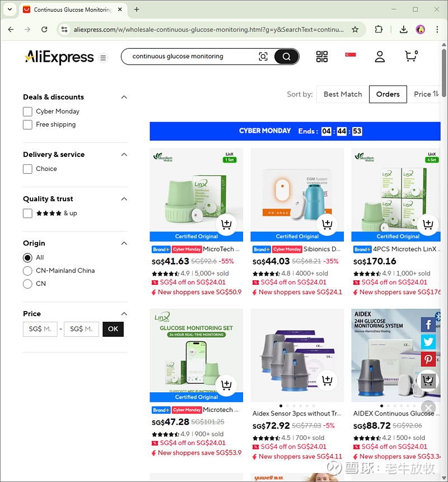The height and width of the screenshot is (482, 448).
Task: Open a new browser tab
Action: click(x=137, y=10)
